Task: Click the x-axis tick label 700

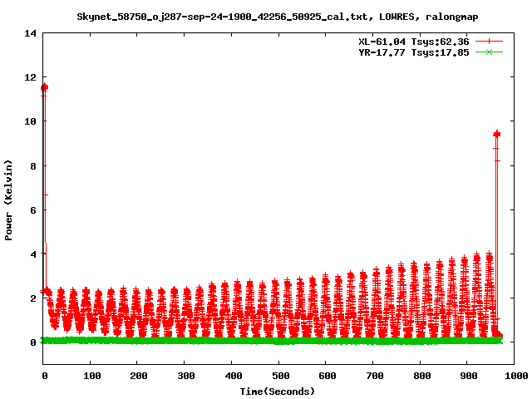Action: point(375,376)
